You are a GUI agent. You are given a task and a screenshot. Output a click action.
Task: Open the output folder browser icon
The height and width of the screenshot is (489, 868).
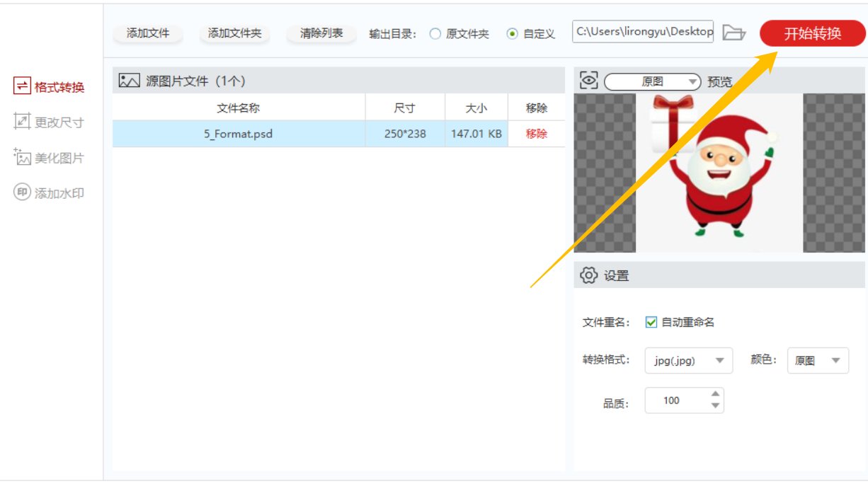(733, 33)
